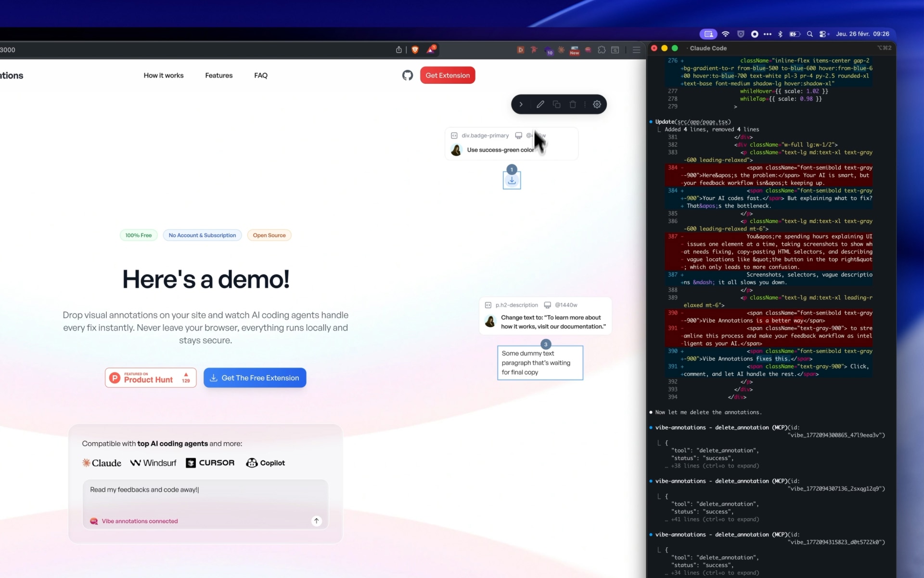
Task: Open the How it works nav item
Action: pyautogui.click(x=164, y=75)
